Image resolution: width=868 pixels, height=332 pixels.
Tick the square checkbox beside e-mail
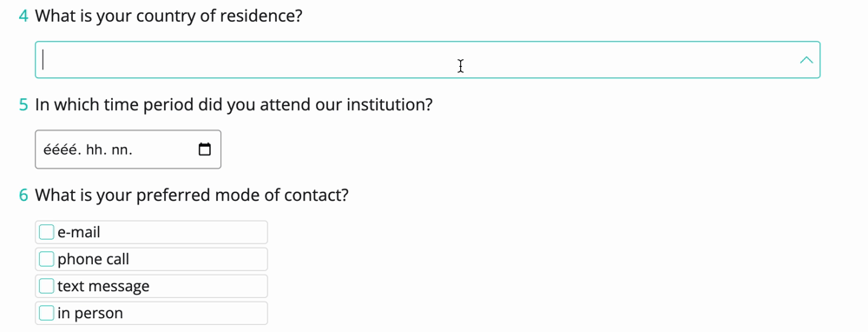[x=47, y=232]
